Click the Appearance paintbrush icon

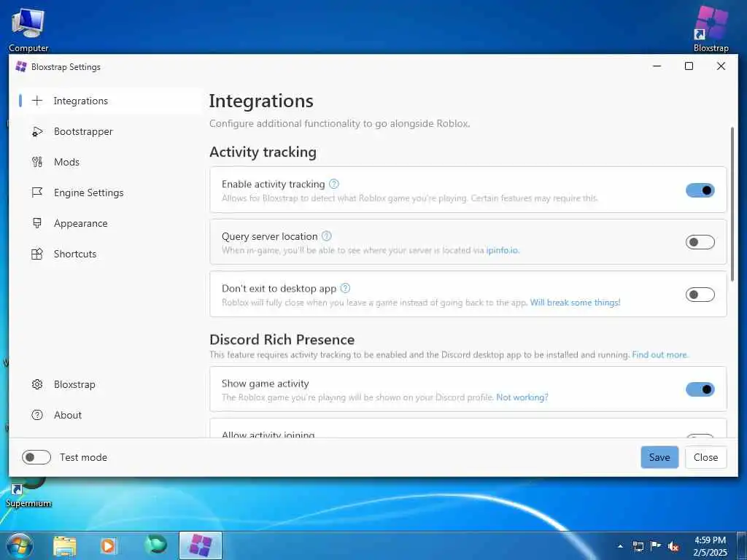37,223
